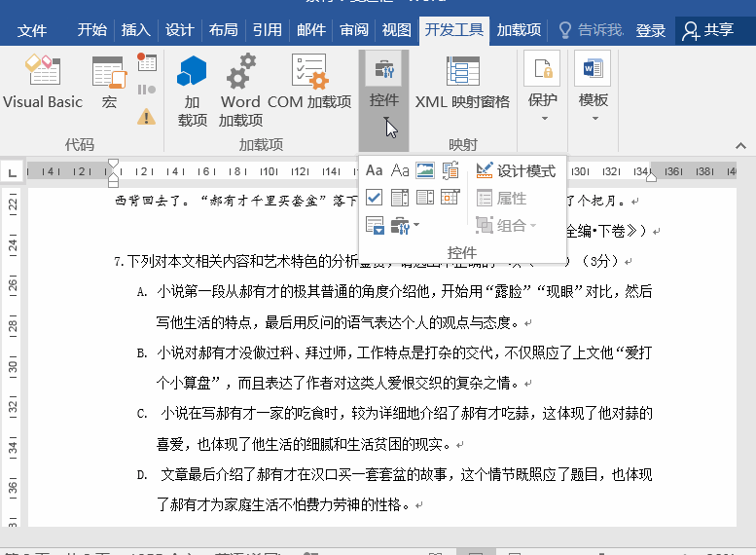Click the right indent marker on ruler

[651, 176]
